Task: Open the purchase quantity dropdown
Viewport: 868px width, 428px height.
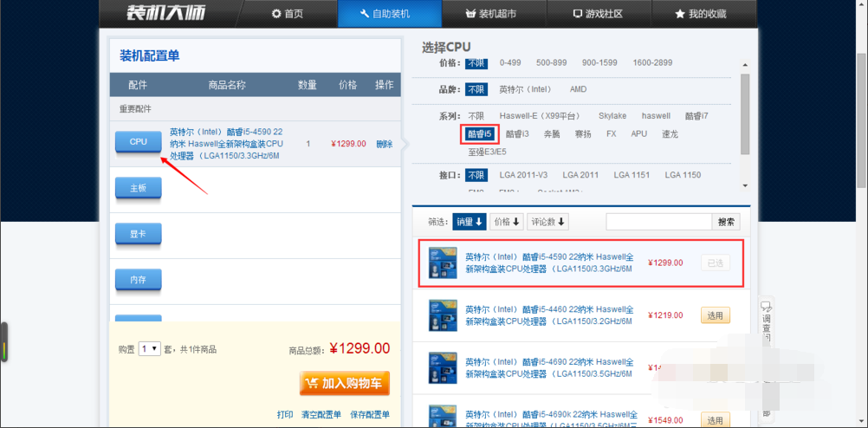Action: (150, 348)
